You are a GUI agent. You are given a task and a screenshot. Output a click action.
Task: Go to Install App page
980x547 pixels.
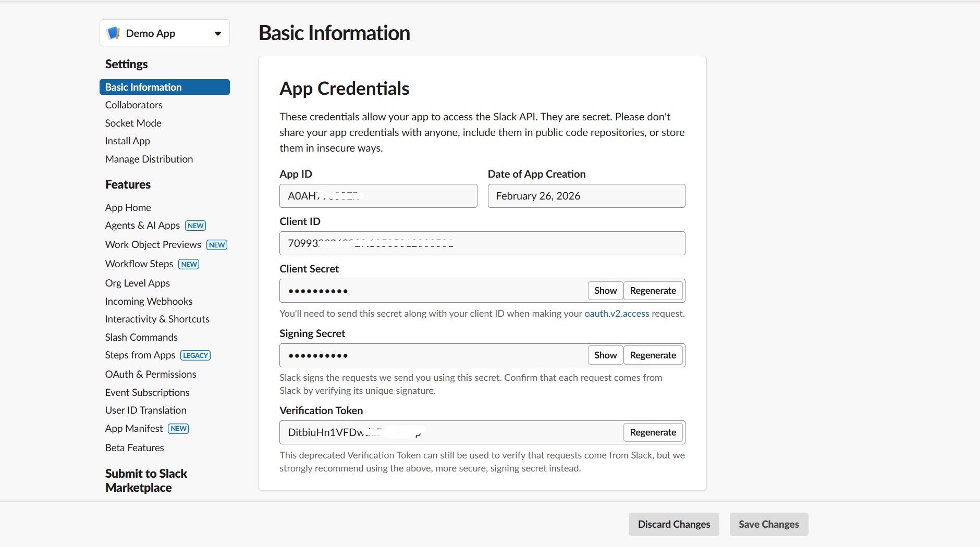(x=127, y=141)
